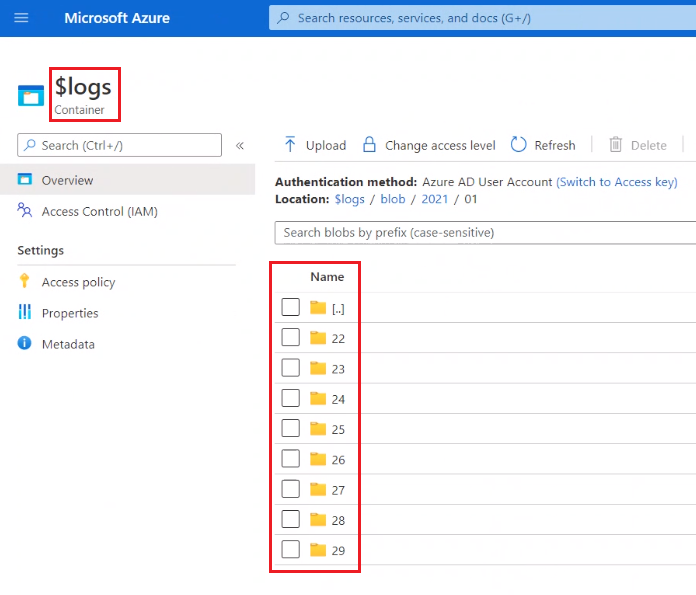Focus the top resource search field
The image size is (696, 595).
click(482, 18)
